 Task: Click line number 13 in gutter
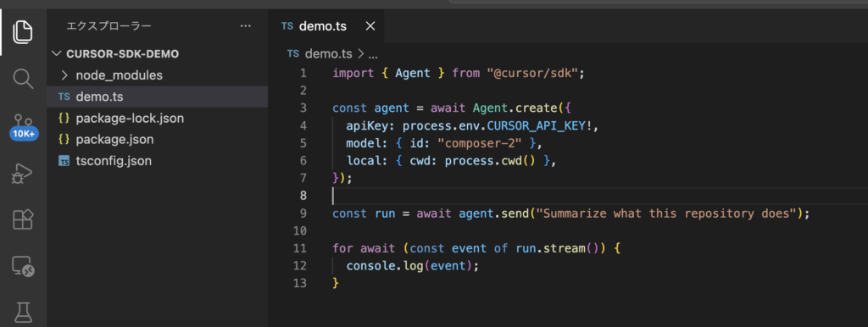click(x=300, y=283)
